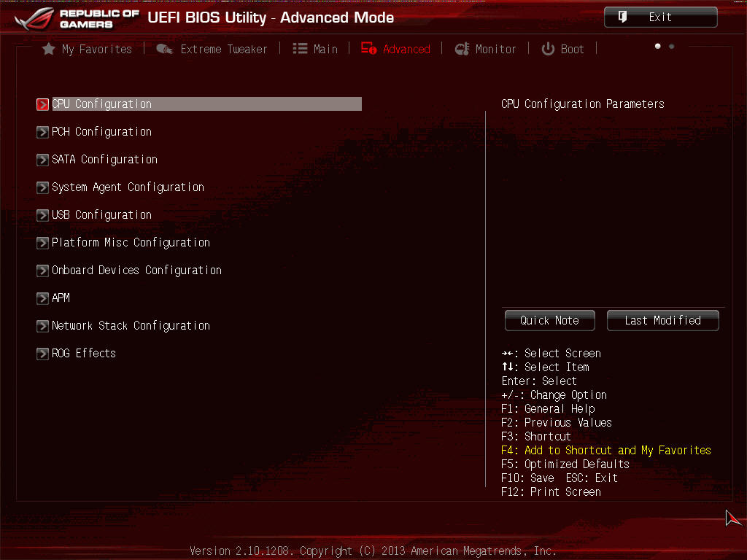Open the PCH Configuration entry
This screenshot has height=560, width=747.
[x=101, y=132]
